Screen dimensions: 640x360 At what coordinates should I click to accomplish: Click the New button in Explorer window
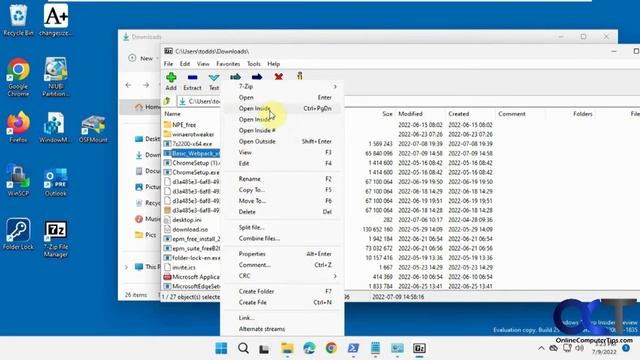[x=141, y=58]
